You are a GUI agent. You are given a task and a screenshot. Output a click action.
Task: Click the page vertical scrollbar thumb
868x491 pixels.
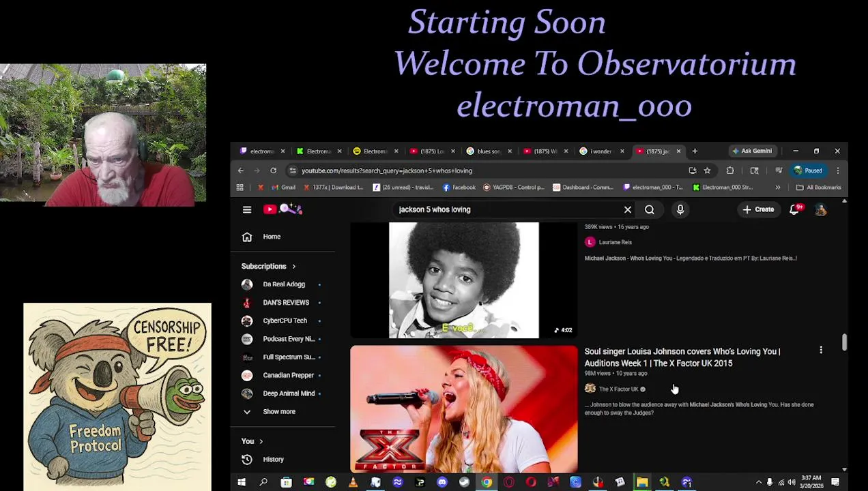844,342
